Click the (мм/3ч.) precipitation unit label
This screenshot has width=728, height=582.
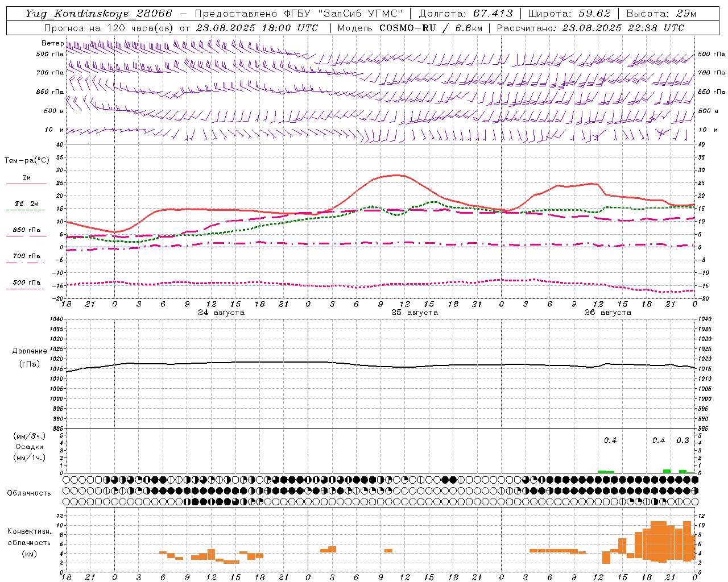point(29,436)
